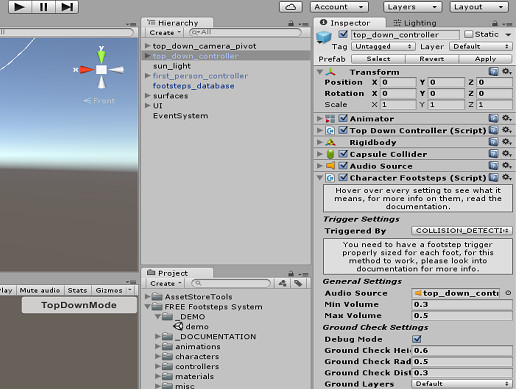
Task: Toggle the Stats overlay button
Action: click(77, 290)
